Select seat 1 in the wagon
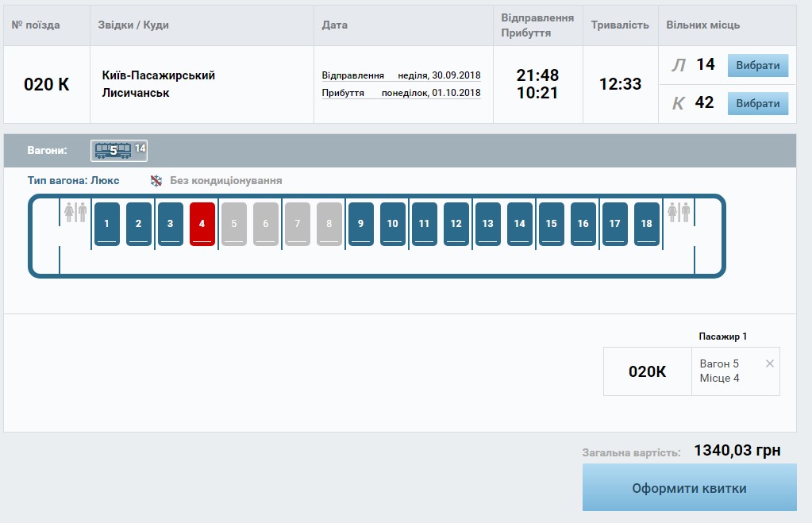The image size is (812, 523). pyautogui.click(x=106, y=224)
